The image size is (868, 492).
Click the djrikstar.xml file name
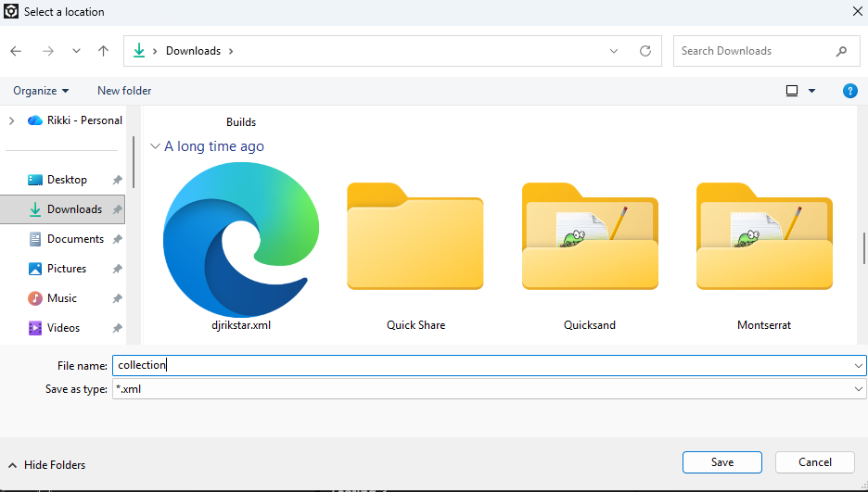[x=241, y=325]
